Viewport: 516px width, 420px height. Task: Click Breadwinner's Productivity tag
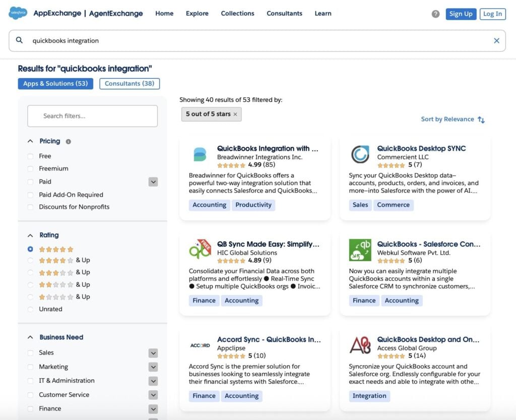(x=253, y=205)
